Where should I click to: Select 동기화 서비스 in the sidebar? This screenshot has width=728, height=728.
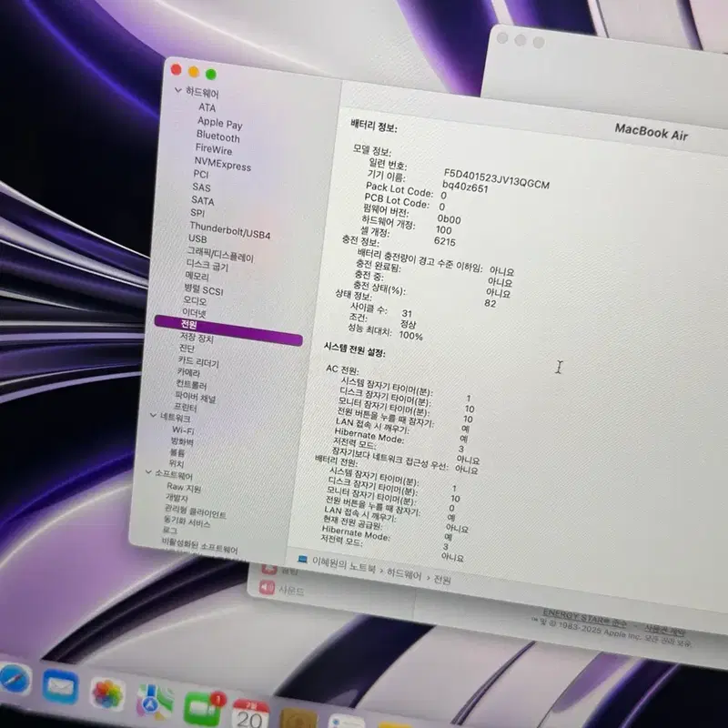coord(187,522)
